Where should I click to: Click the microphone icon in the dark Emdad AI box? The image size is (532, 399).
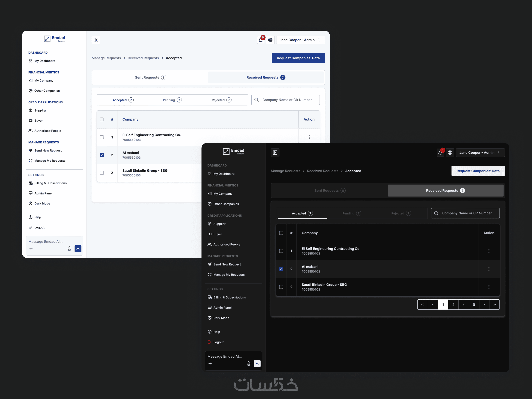click(248, 364)
